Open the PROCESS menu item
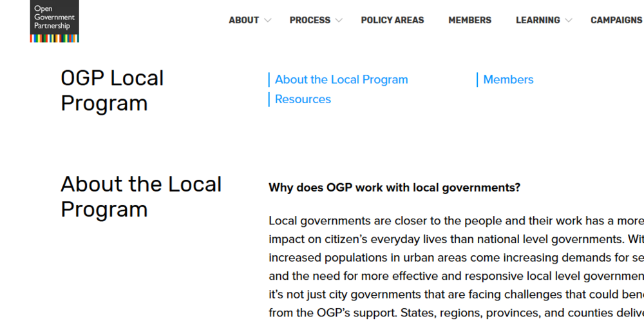The height and width of the screenshot is (321, 644). [310, 20]
